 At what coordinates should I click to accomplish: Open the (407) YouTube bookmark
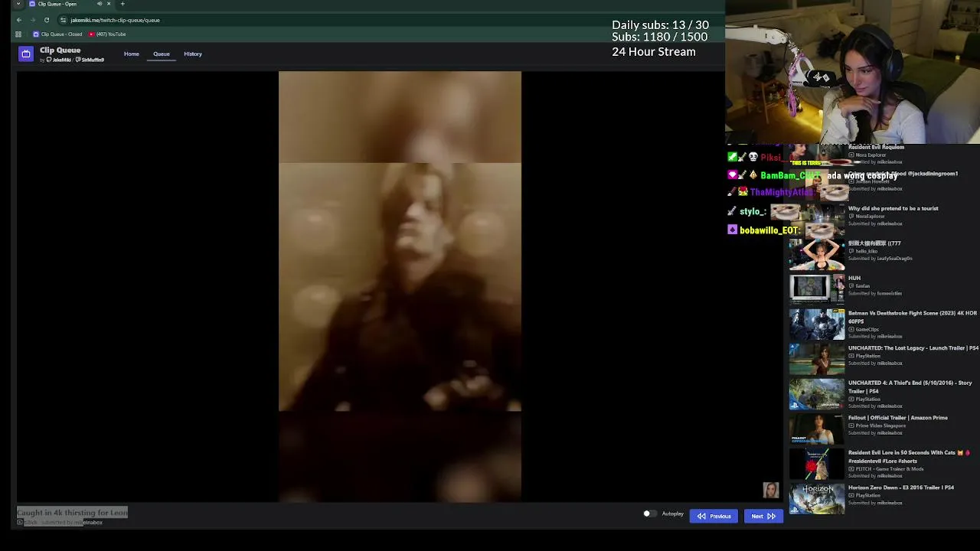tap(107, 34)
